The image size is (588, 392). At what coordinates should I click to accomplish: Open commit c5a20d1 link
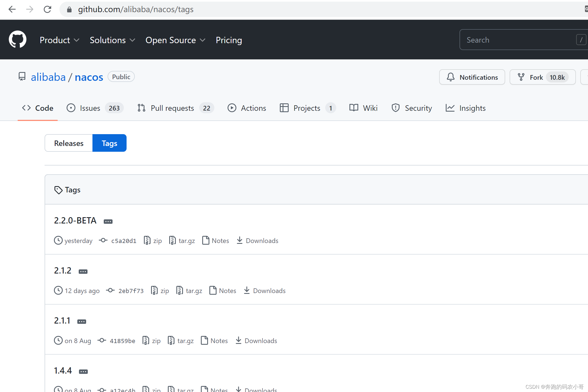pyautogui.click(x=124, y=241)
